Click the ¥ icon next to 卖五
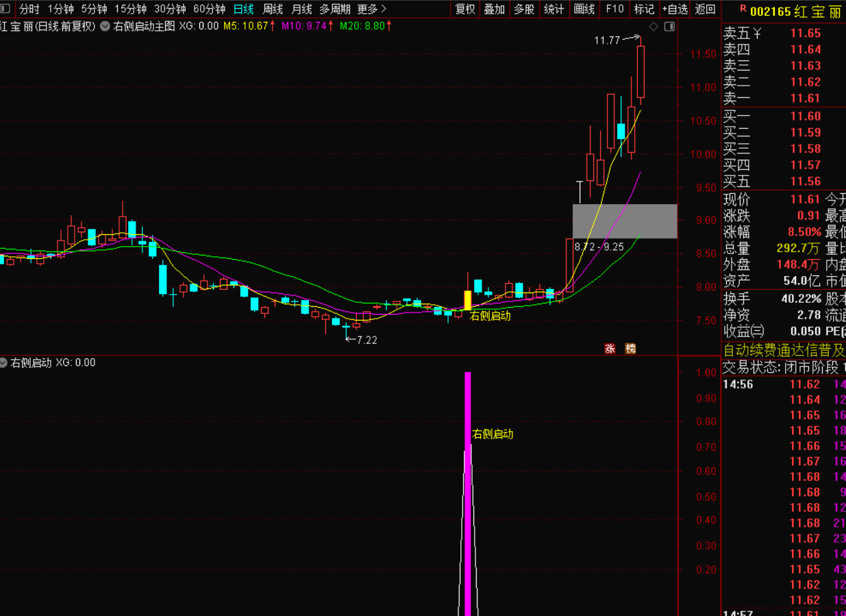 pos(758,33)
